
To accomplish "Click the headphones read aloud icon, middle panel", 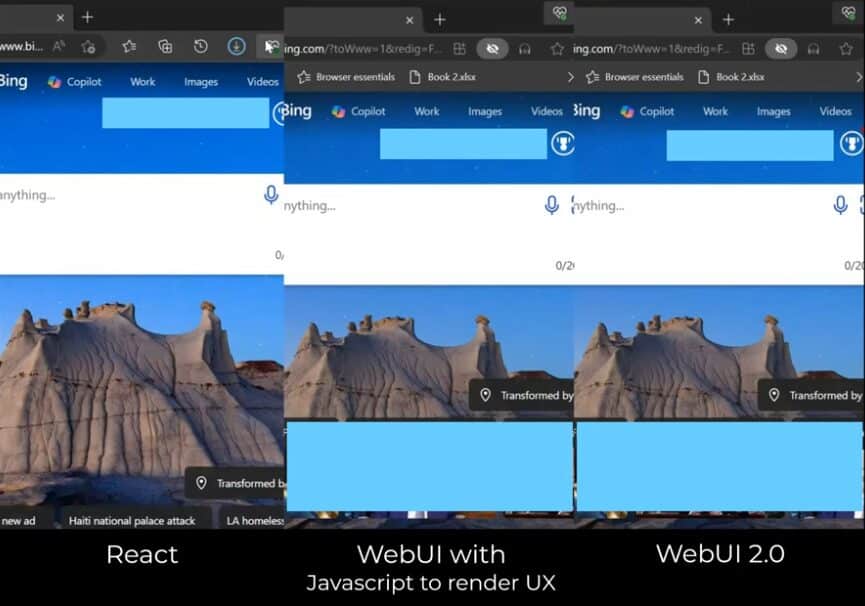I will [x=525, y=50].
